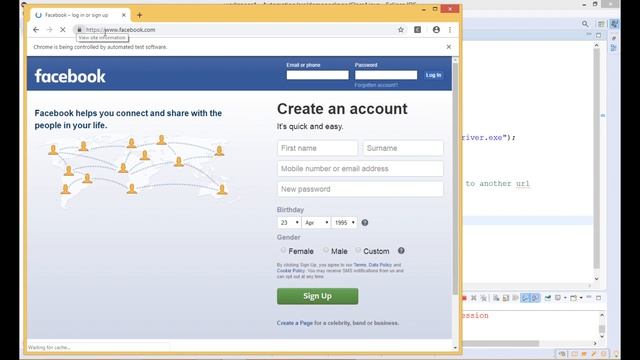This screenshot has height=360, width=640.
Task: Click the Eclipse search magnifier icon
Action: point(585,24)
